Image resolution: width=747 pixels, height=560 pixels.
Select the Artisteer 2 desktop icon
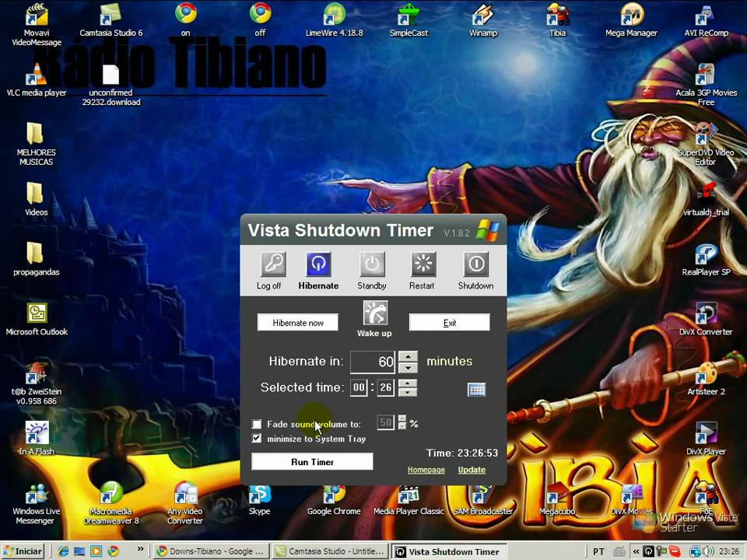[706, 379]
